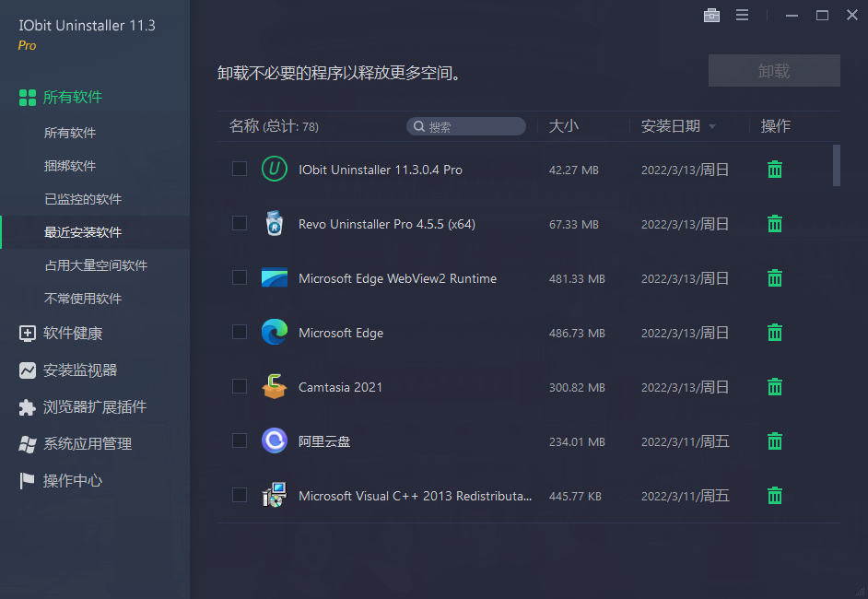Viewport: 868px width, 599px height.
Task: Select the Microsoft Visual C++ 2013 checkbox
Action: 240,495
